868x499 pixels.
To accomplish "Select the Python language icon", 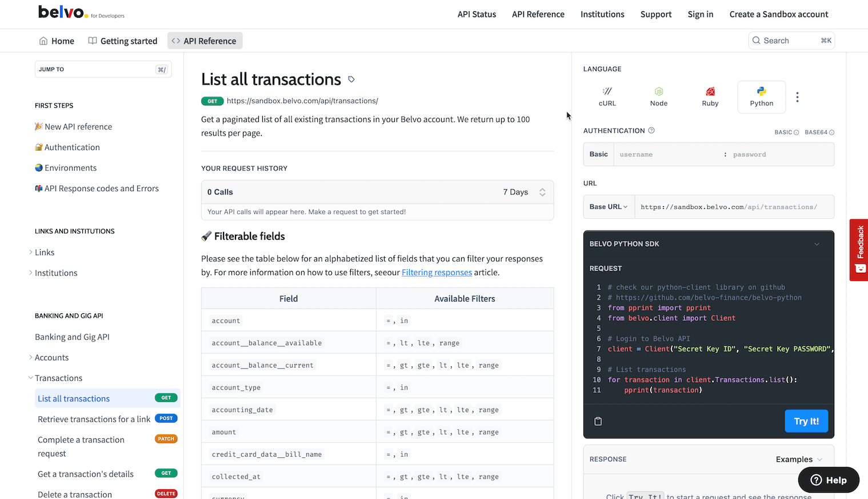I will coord(761,97).
